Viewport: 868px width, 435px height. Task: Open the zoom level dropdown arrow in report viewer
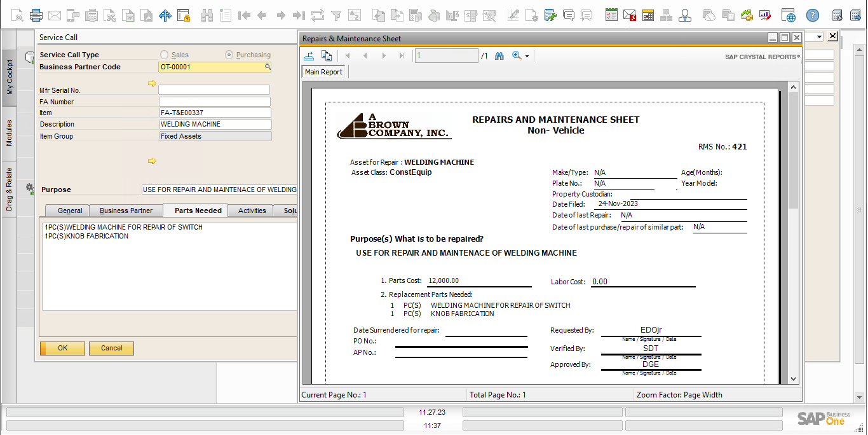(x=527, y=57)
